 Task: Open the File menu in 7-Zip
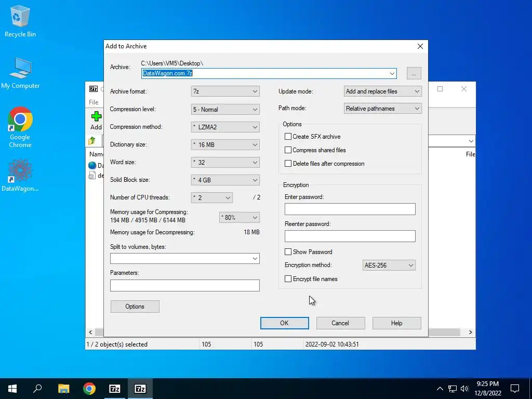[94, 102]
